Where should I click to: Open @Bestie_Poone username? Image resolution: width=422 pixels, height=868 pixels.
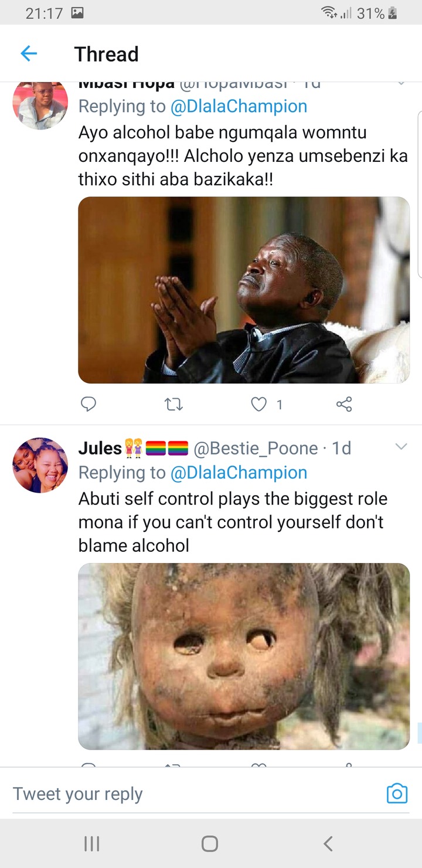click(x=256, y=449)
